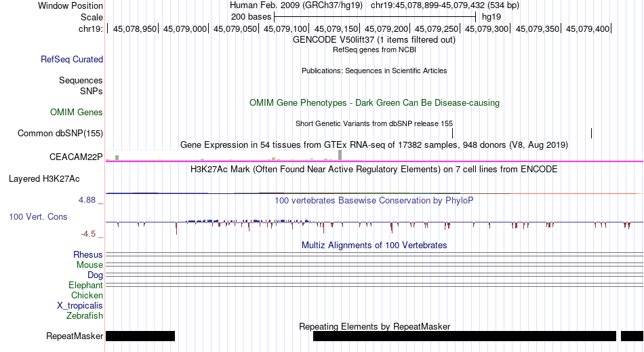This screenshot has width=644, height=352.
Task: Click the 45,079,200 ruler position
Action: [386, 28]
